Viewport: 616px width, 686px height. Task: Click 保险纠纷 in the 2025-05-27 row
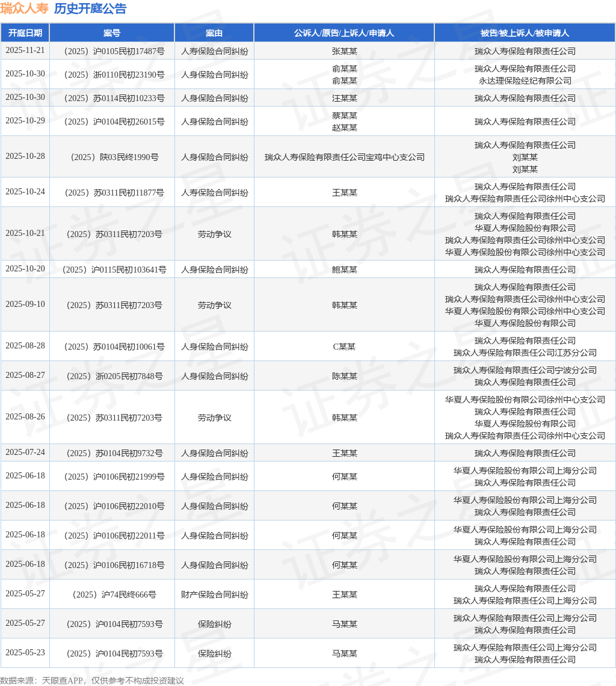(x=214, y=624)
